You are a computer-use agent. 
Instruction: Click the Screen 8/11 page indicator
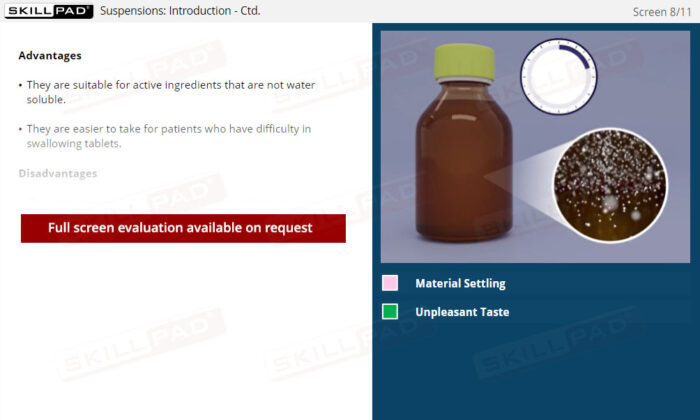tap(662, 12)
